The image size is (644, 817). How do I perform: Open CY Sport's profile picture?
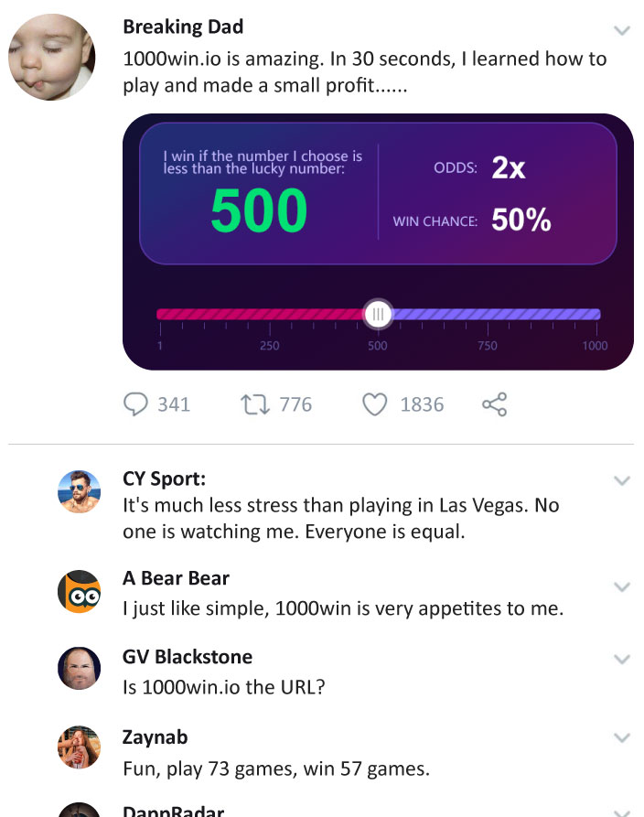tap(79, 492)
